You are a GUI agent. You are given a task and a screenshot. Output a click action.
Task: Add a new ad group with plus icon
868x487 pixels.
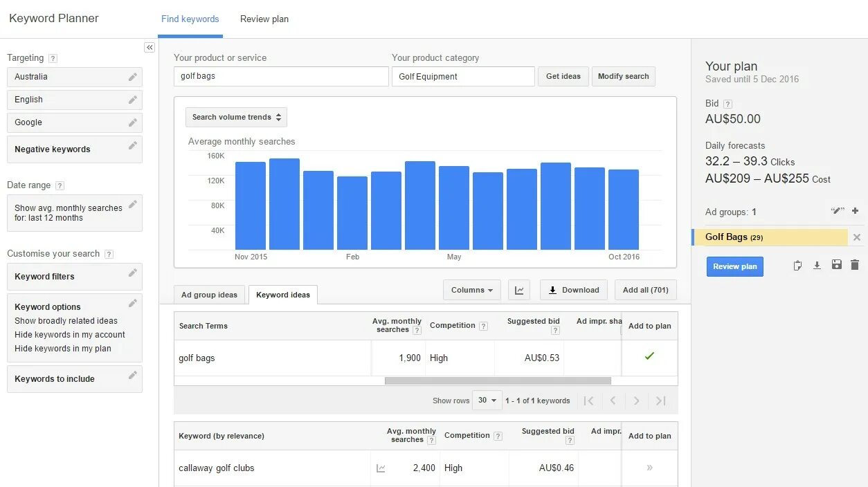(854, 211)
